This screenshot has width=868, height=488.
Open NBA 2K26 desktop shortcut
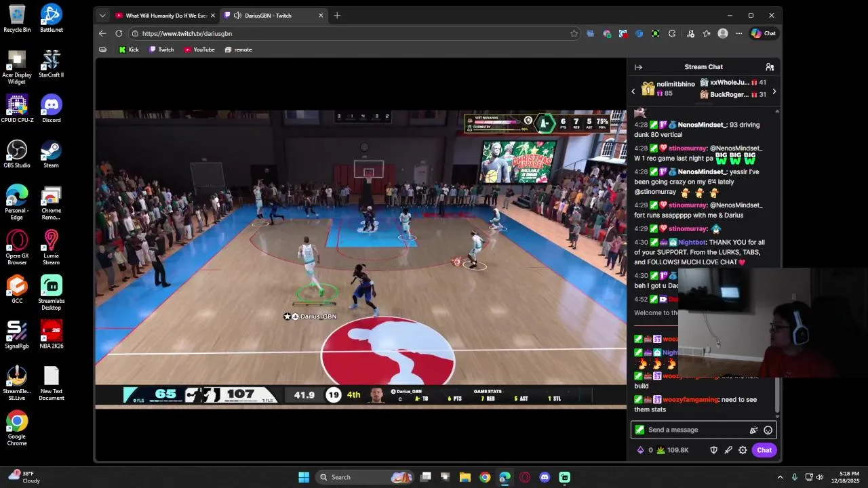[x=51, y=335]
